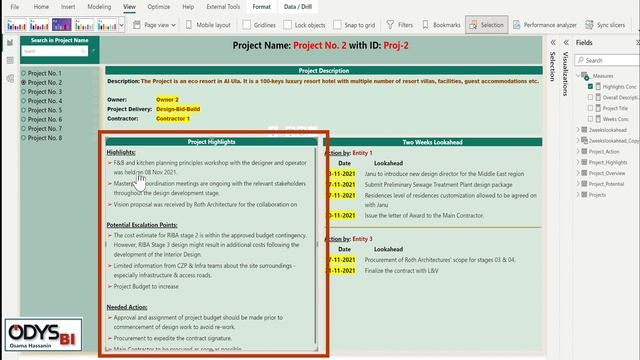Check the Weeks Conc measure

click(x=590, y=119)
